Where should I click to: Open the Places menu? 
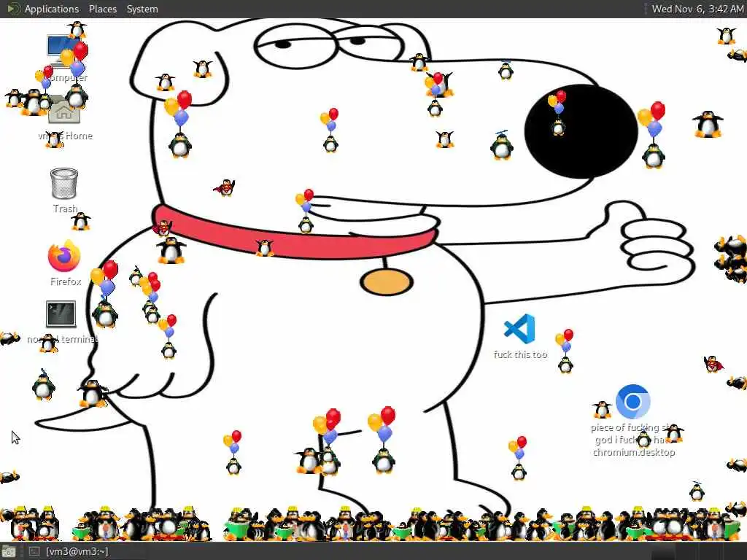pos(102,9)
